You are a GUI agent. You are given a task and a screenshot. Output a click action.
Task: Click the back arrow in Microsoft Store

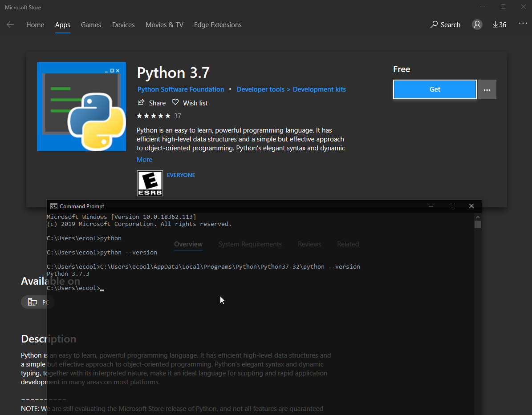click(10, 25)
